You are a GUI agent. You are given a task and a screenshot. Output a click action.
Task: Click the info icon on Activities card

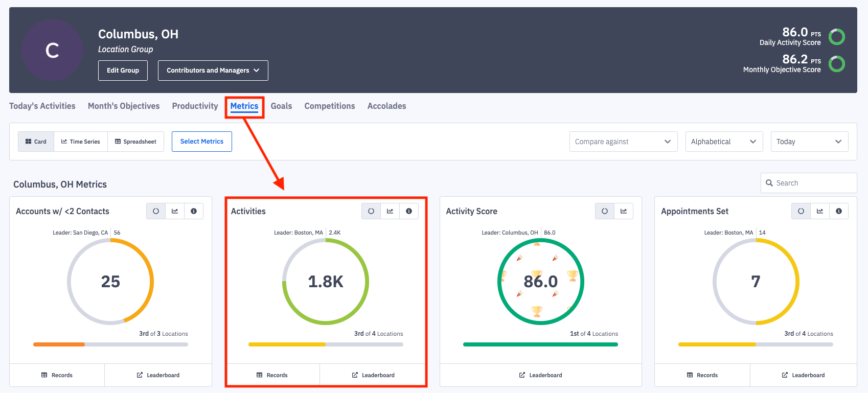(x=409, y=211)
